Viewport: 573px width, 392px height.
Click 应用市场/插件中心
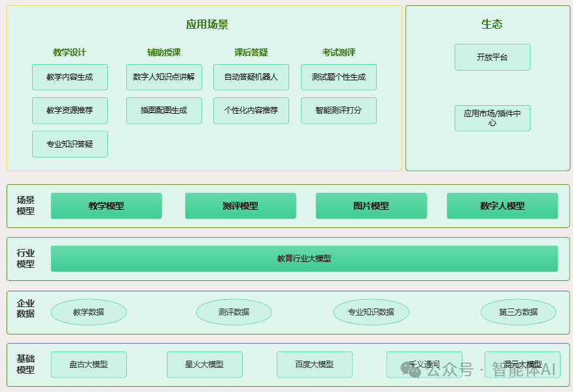[x=492, y=118]
